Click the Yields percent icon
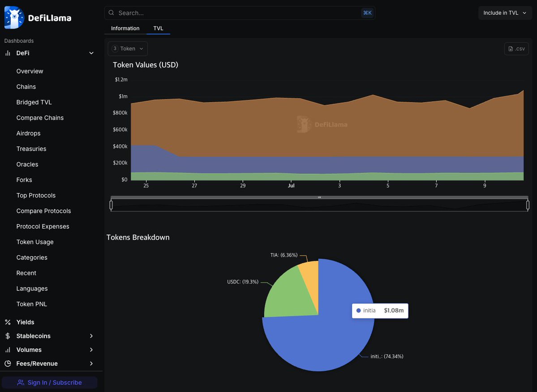The image size is (537, 392). point(8,322)
